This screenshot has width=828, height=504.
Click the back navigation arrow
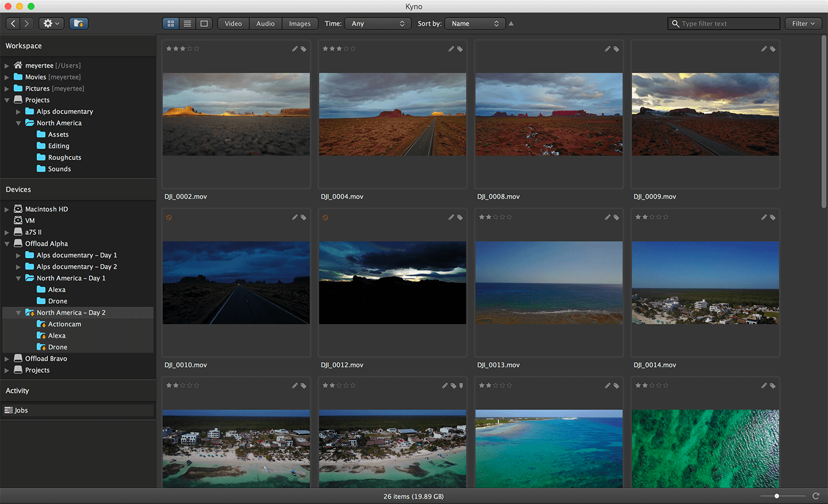tap(12, 24)
